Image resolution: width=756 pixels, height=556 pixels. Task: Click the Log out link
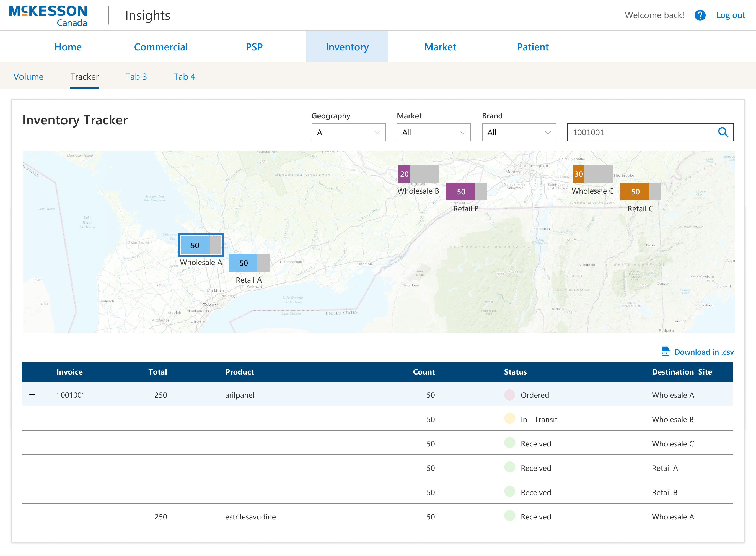coord(731,15)
